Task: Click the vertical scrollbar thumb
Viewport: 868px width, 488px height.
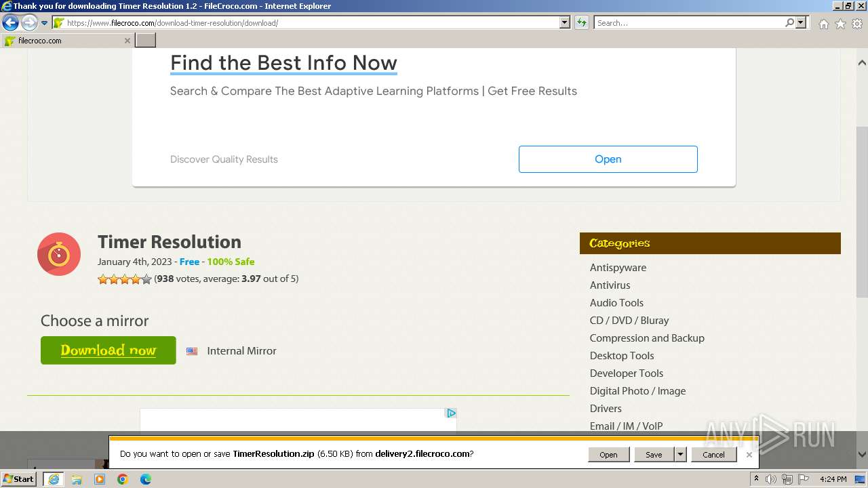Action: pyautogui.click(x=862, y=211)
